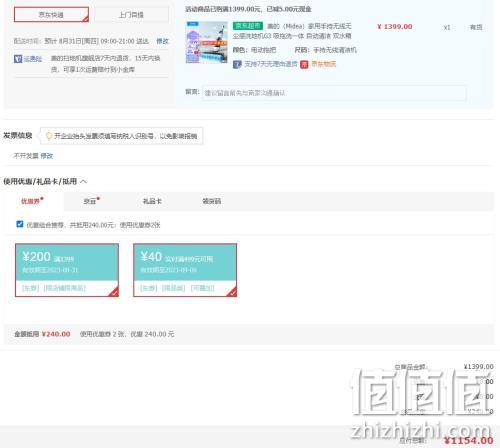Screen dimensions: 500x448
Task: Click the x1 quantity text
Action: click(447, 27)
